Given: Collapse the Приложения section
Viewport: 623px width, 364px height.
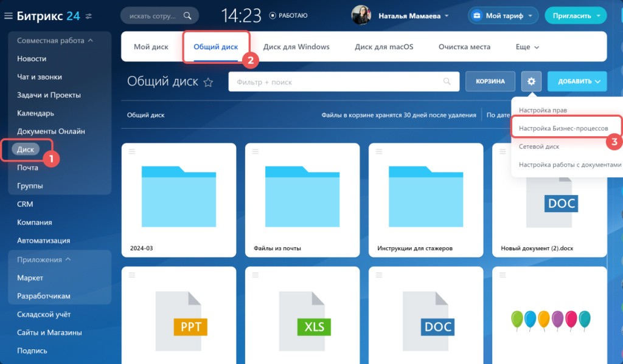Looking at the screenshot, I should [68, 259].
